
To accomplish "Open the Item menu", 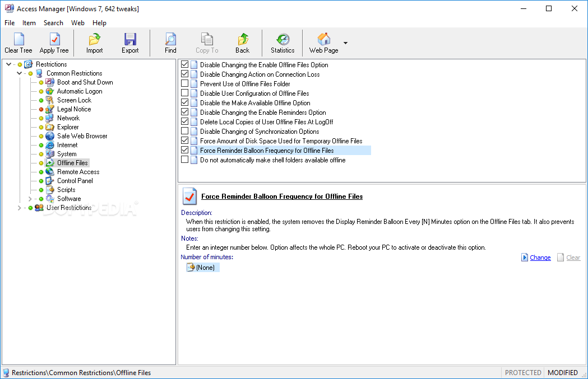I will coord(29,23).
